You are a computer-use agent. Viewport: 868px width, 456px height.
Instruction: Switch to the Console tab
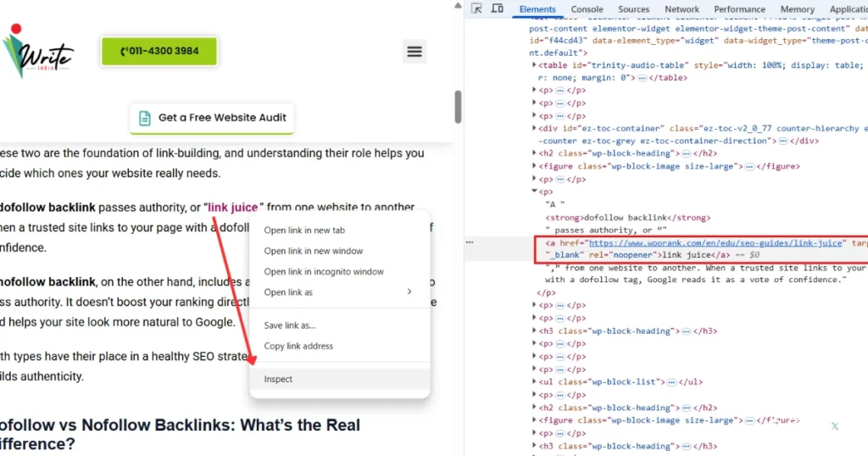coord(587,9)
